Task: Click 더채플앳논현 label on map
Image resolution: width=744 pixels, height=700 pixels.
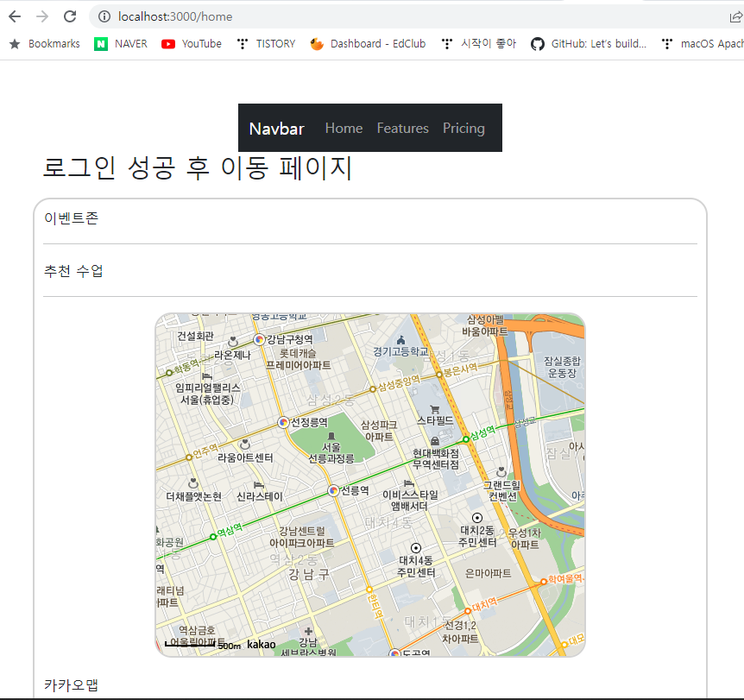Action: coord(193,496)
